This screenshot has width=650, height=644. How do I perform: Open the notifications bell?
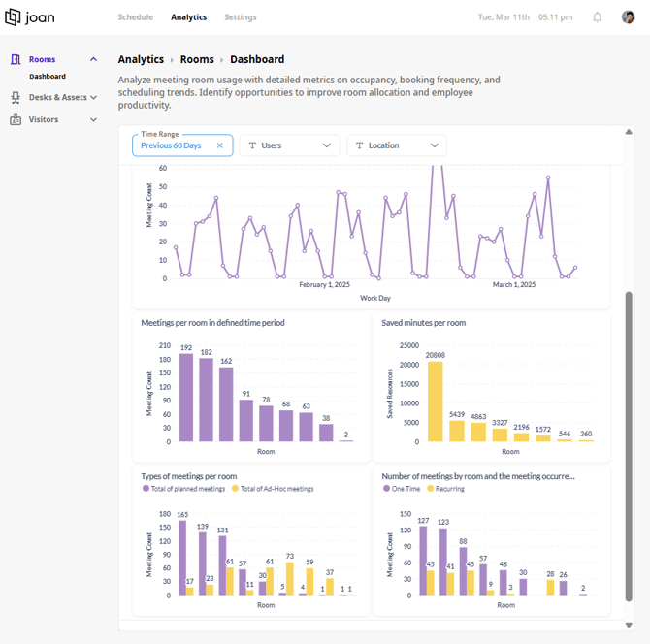tap(597, 17)
